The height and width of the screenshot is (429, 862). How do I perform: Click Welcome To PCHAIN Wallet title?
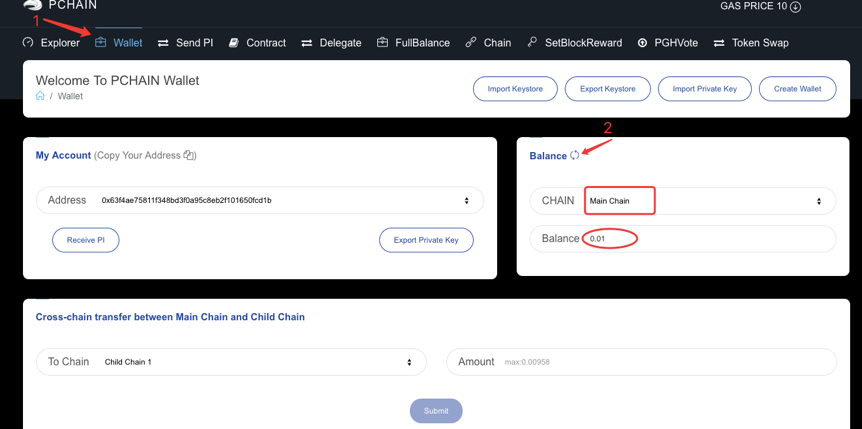point(118,80)
